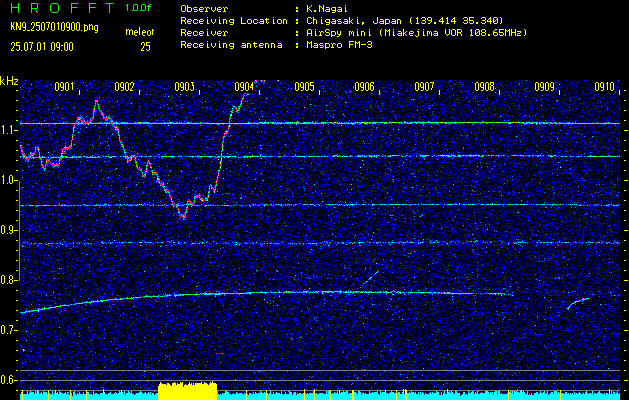This screenshot has width=629, height=400.
Task: Select the 0901 time marker
Action: click(65, 87)
